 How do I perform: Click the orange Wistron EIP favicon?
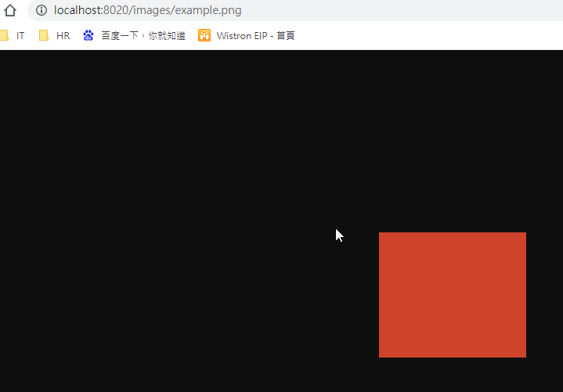click(x=204, y=35)
